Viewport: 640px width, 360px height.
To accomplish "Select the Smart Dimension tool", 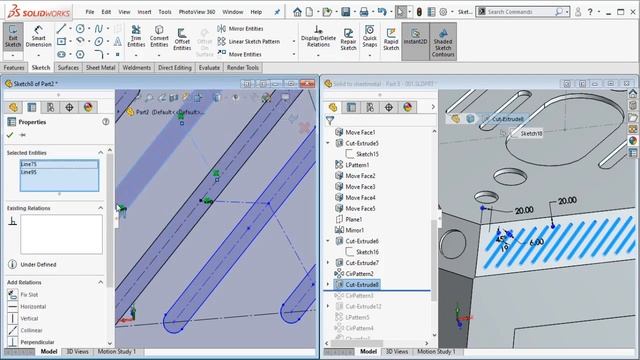I will click(x=38, y=37).
